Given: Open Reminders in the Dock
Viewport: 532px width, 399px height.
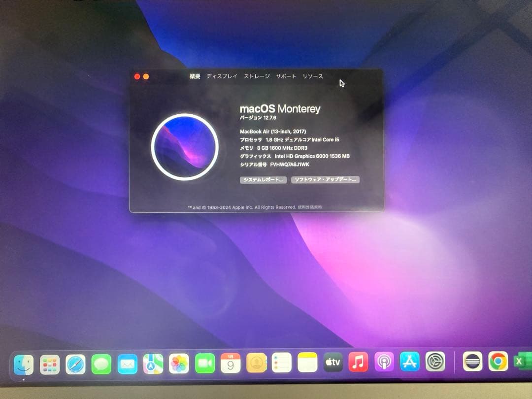Looking at the screenshot, I should tap(282, 363).
